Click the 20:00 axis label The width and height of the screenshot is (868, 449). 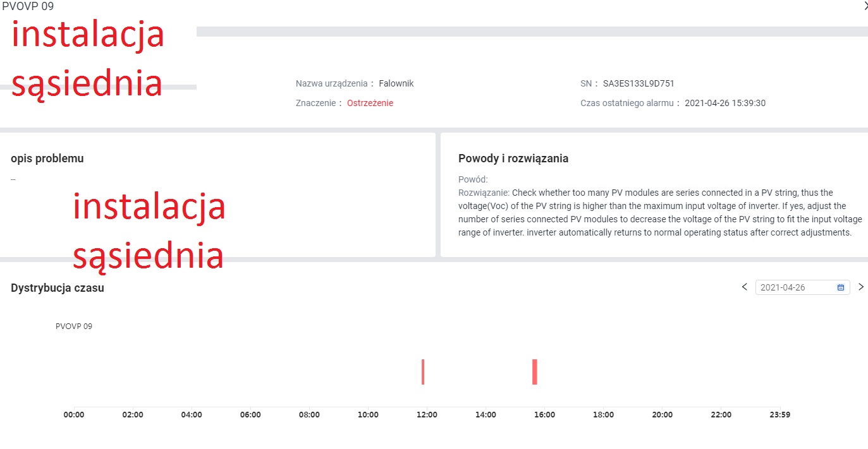pos(662,415)
